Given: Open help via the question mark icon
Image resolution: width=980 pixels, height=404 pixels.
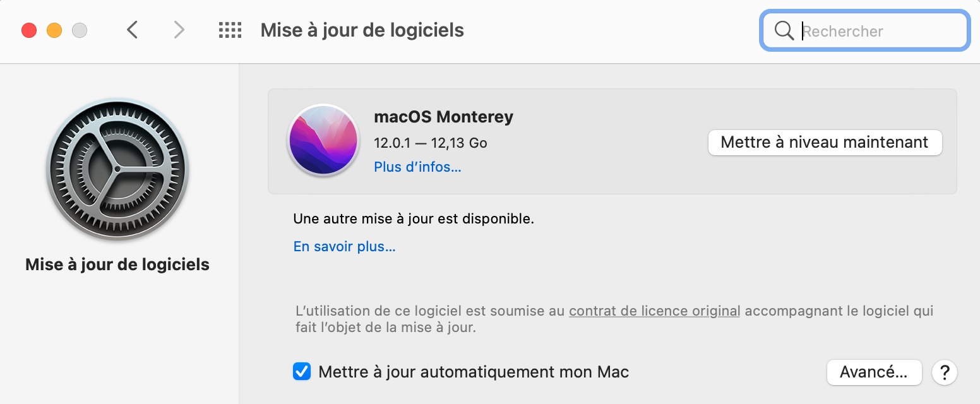Looking at the screenshot, I should [944, 372].
